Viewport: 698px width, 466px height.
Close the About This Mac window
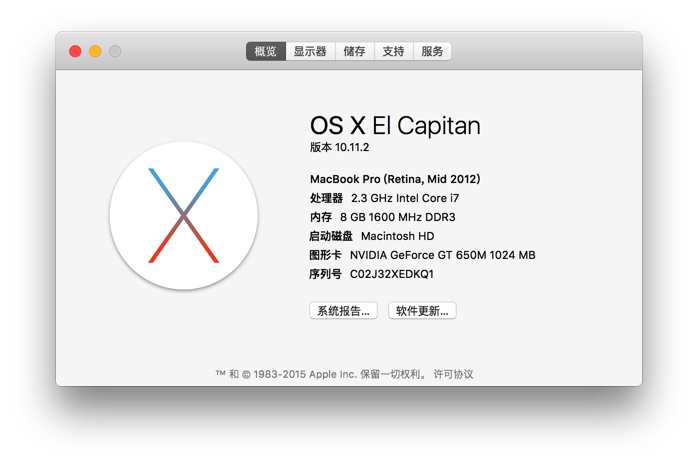tap(75, 51)
